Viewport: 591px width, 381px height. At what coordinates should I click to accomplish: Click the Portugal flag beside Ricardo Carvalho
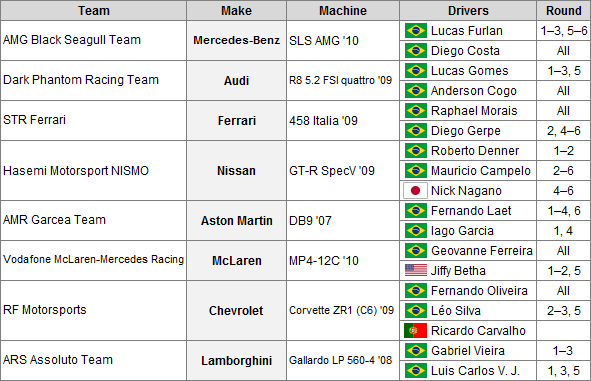(415, 331)
